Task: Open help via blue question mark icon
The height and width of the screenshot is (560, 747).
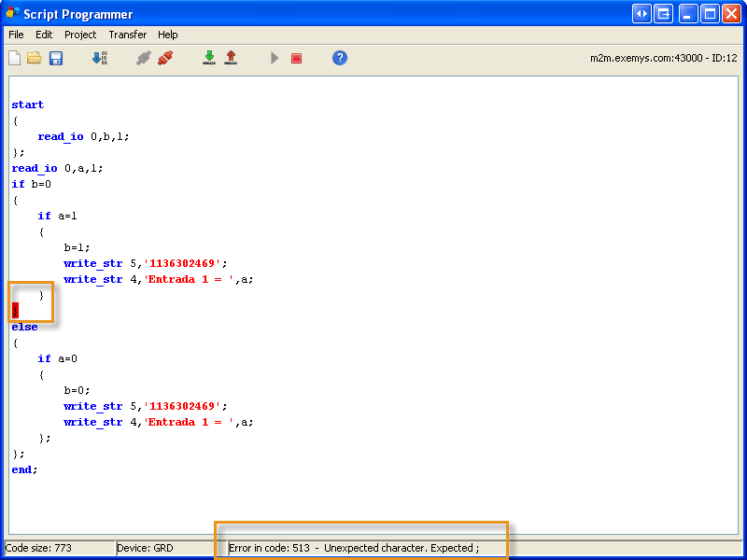Action: [x=340, y=58]
